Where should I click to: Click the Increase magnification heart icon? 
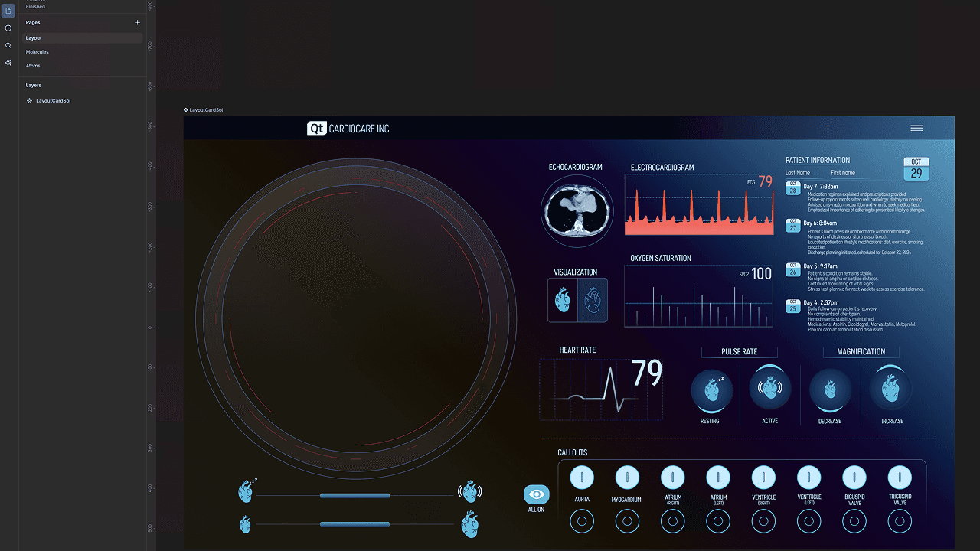coord(890,390)
